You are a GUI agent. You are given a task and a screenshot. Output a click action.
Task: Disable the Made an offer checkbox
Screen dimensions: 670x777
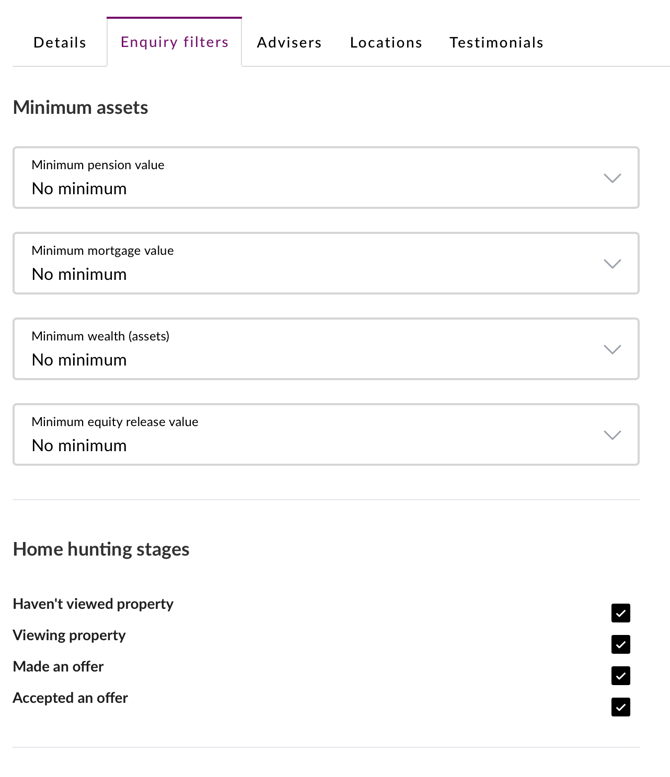click(x=620, y=676)
